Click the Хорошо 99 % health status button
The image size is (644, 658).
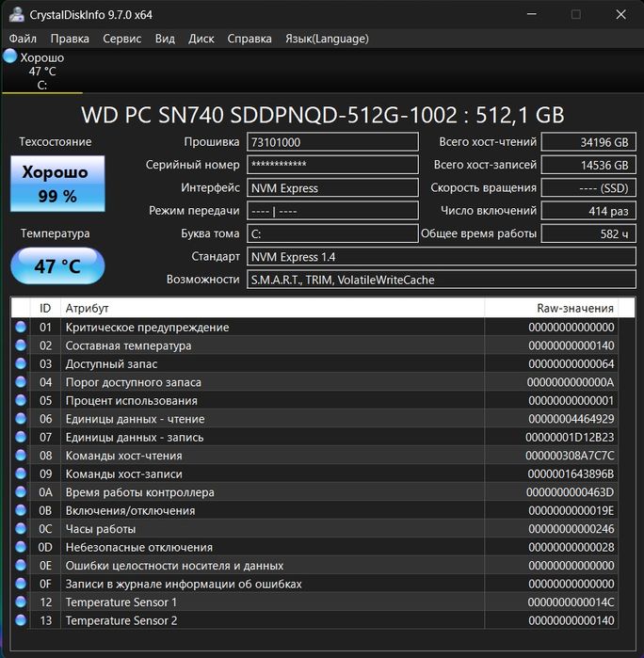57,184
